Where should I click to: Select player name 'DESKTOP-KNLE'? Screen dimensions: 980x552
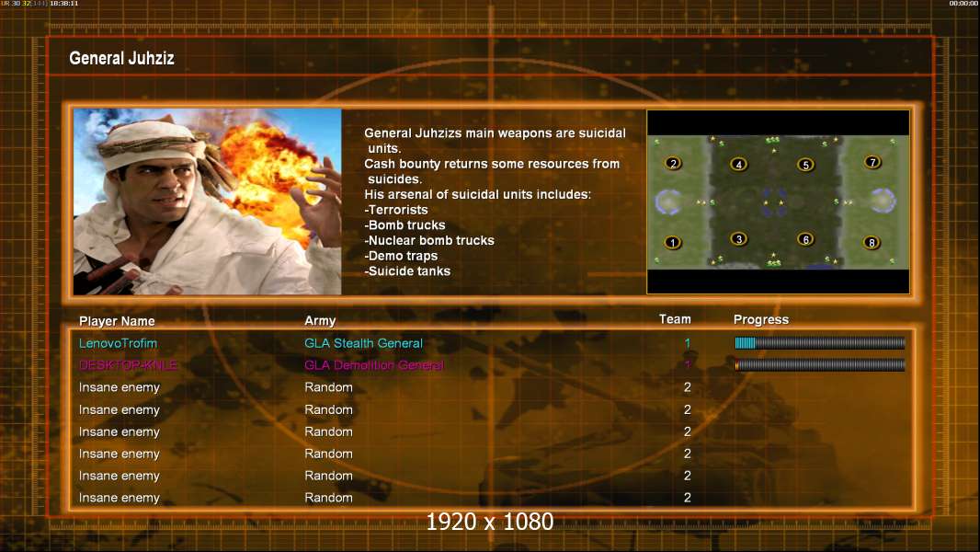click(128, 365)
